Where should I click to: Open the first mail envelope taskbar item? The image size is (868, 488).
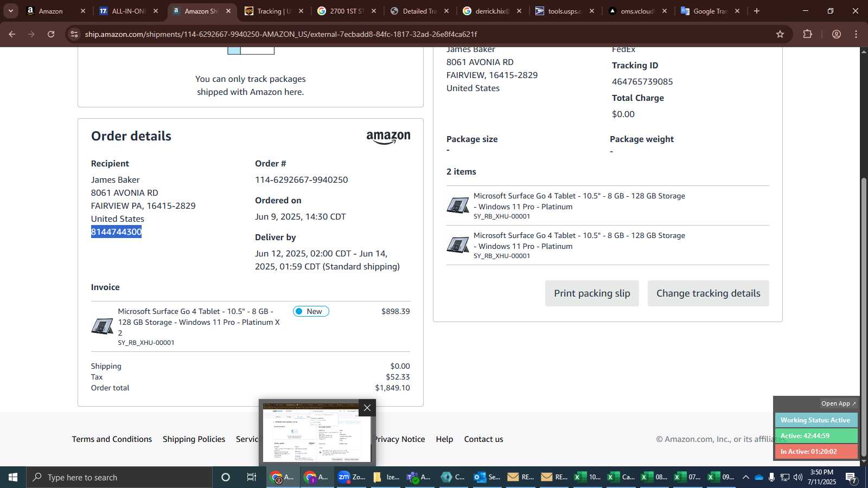(520, 477)
